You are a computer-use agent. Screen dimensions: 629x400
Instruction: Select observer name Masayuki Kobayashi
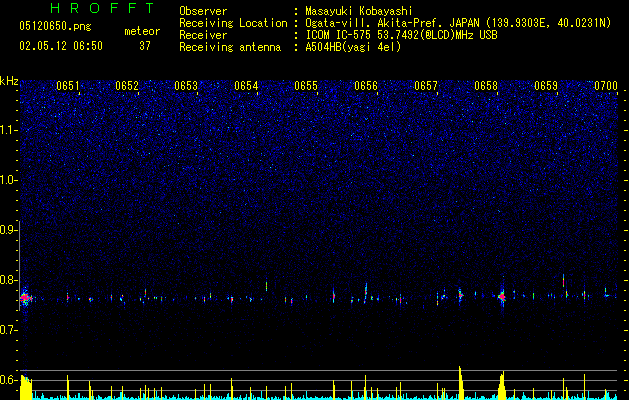click(359, 11)
